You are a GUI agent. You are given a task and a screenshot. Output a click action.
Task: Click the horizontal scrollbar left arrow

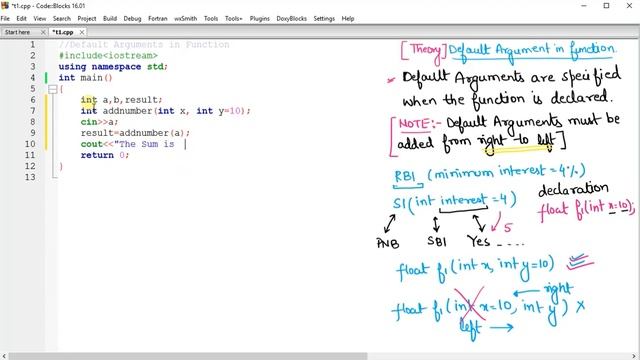4,356
